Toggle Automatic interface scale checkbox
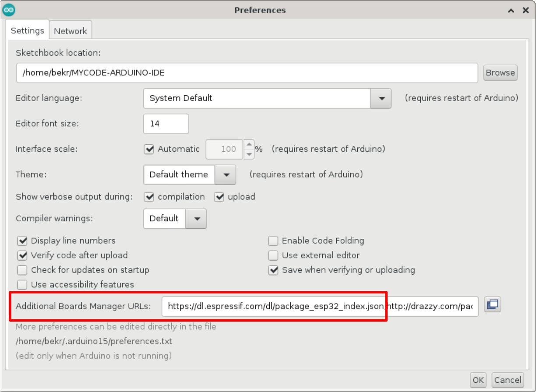 [x=149, y=149]
